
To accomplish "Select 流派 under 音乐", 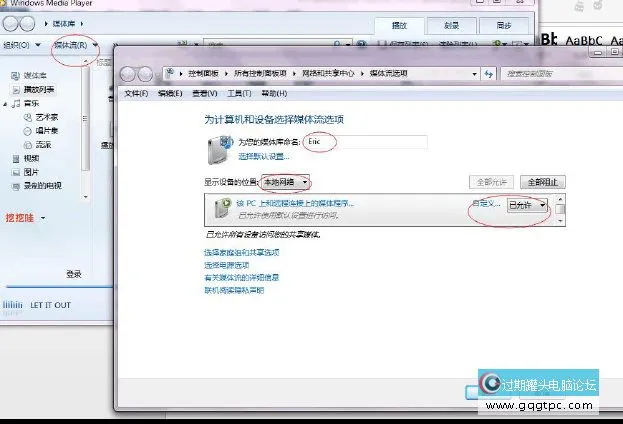I will 43,145.
